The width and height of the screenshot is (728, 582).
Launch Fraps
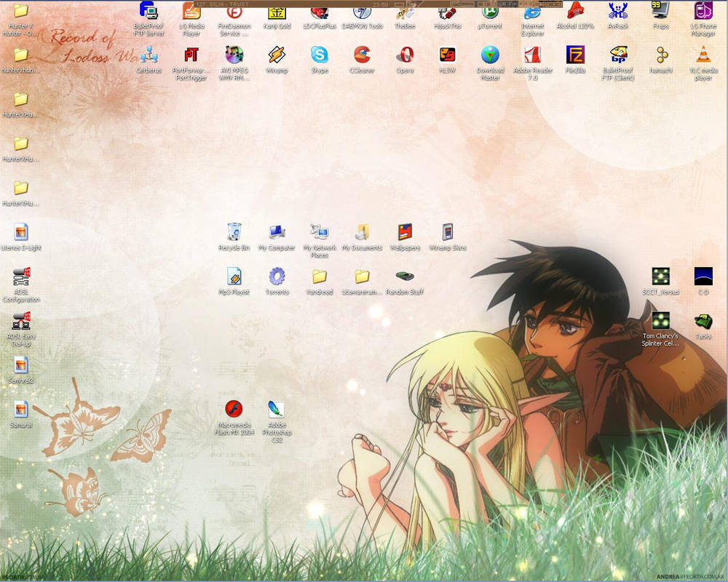(661, 10)
